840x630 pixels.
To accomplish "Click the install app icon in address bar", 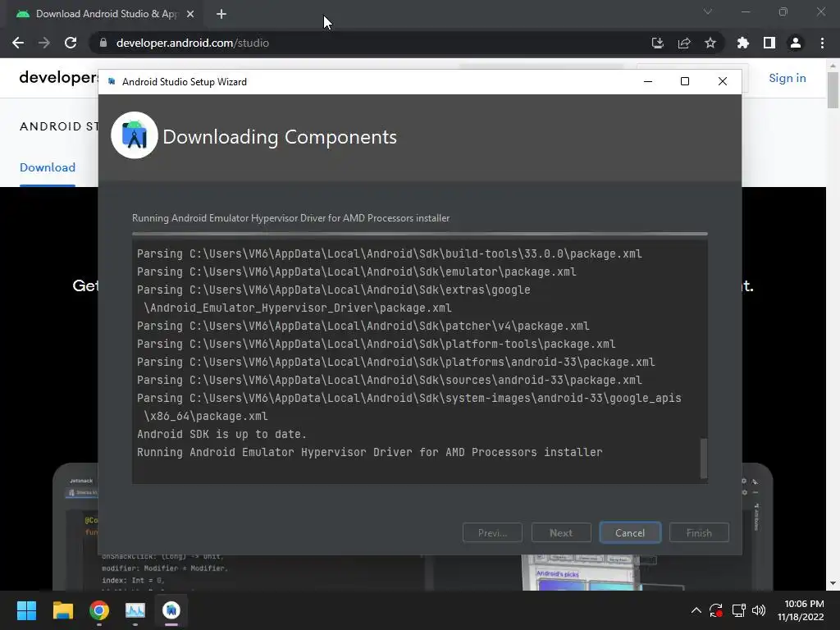I will (657, 43).
